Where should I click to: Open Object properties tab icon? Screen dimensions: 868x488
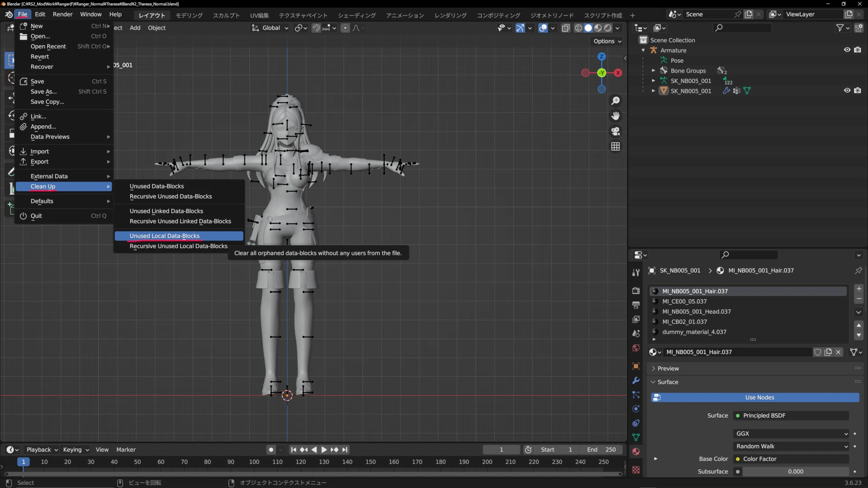[x=636, y=366]
